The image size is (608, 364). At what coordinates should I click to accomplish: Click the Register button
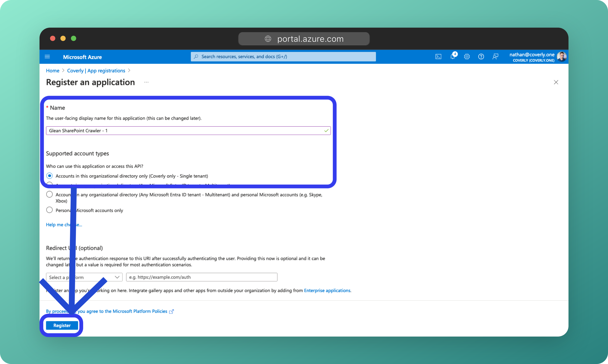pyautogui.click(x=62, y=325)
